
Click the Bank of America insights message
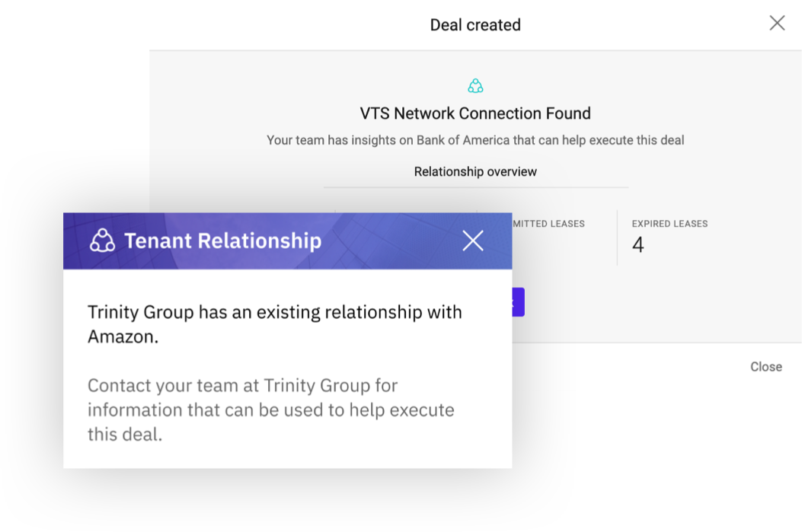[475, 140]
